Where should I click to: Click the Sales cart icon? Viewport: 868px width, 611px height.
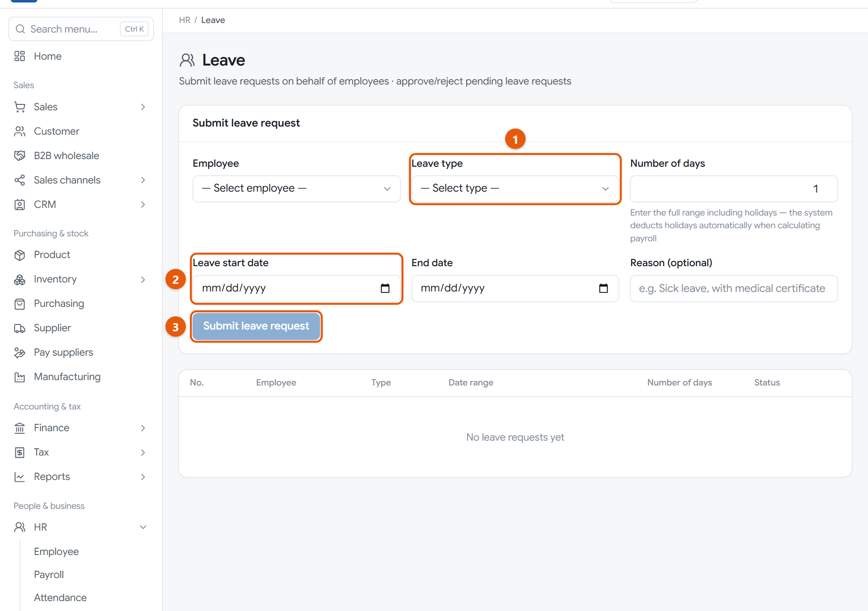pyautogui.click(x=19, y=107)
